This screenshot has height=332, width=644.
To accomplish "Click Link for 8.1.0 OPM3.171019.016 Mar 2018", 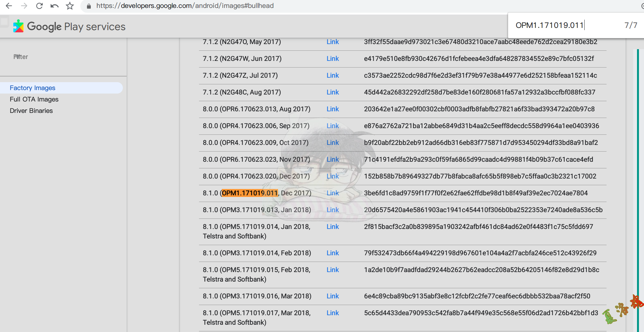I will pyautogui.click(x=333, y=296).
